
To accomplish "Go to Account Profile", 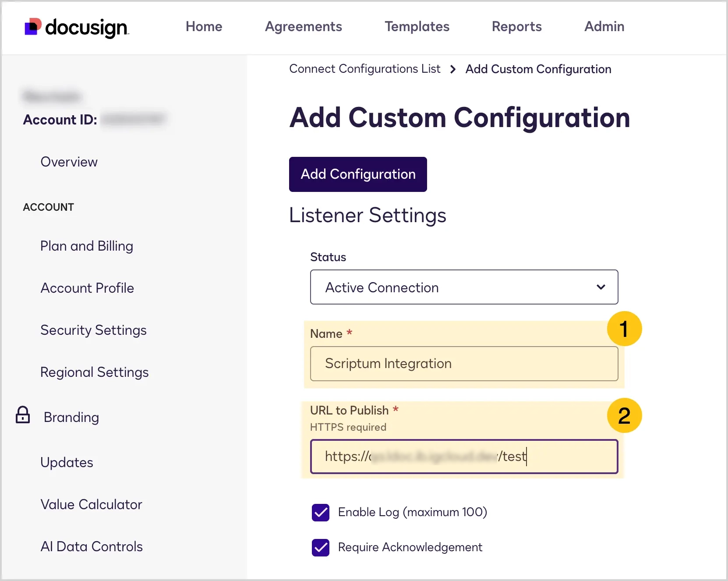I will (x=87, y=288).
